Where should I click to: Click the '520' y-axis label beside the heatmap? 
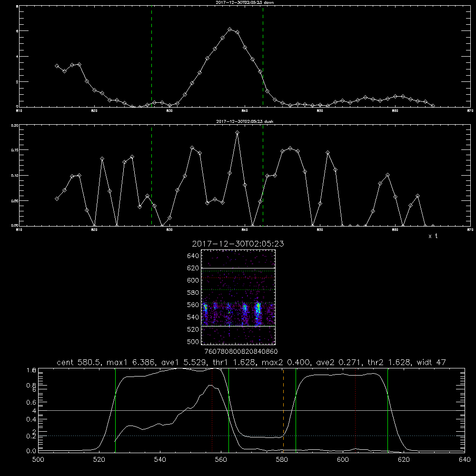click(193, 329)
